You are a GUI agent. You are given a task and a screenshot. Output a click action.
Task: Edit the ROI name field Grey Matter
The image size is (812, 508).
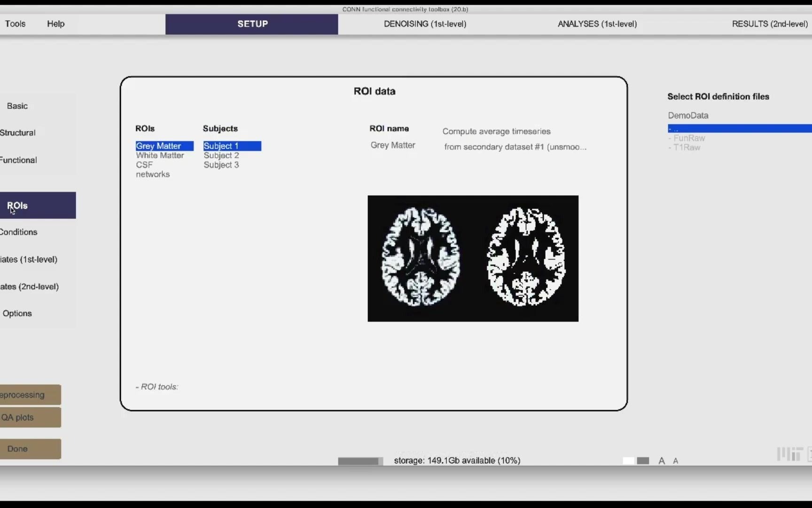pos(393,145)
